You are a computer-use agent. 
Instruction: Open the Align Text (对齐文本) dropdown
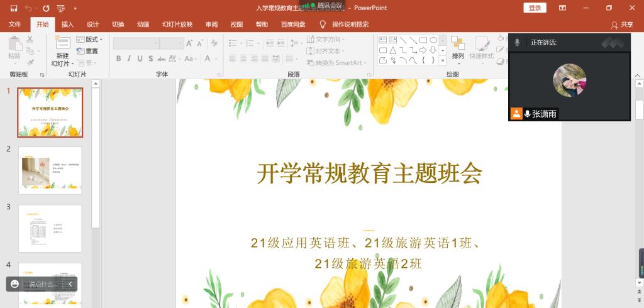[325, 51]
